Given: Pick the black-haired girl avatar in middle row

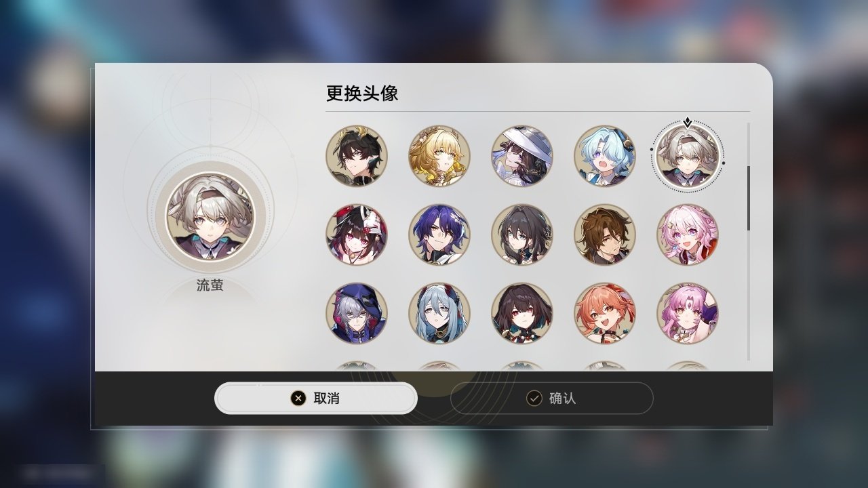Looking at the screenshot, I should tap(522, 235).
